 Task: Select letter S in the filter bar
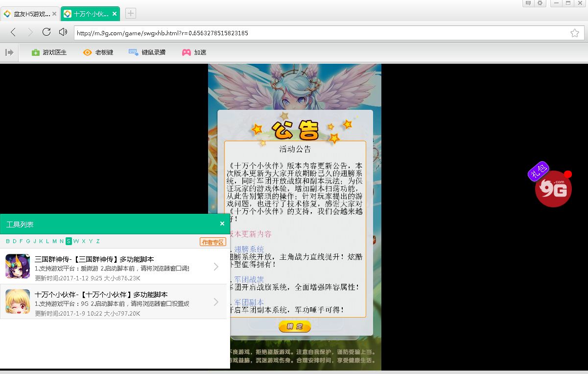coord(69,241)
